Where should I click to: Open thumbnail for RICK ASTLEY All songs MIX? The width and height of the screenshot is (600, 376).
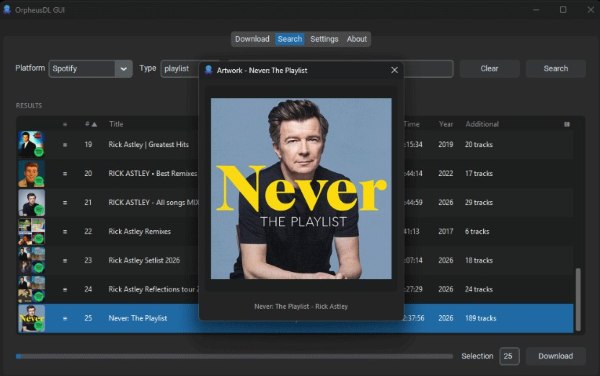tap(31, 202)
